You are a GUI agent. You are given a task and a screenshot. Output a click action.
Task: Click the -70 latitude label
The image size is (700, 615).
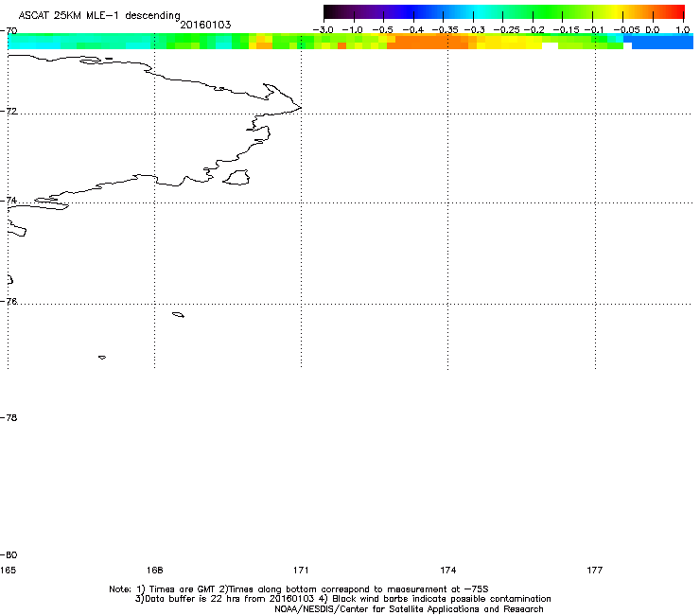point(9,31)
